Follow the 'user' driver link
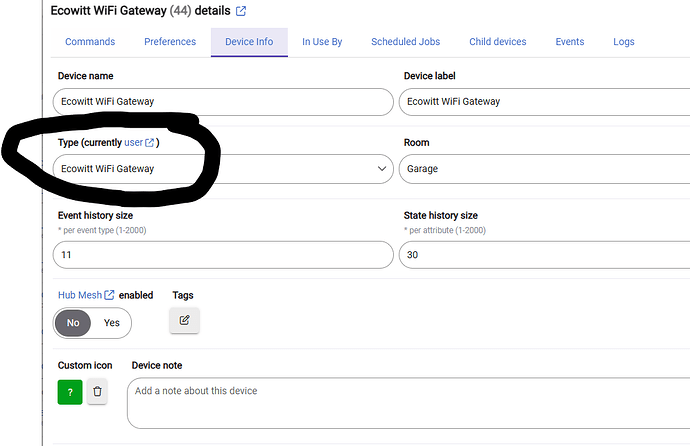The width and height of the screenshot is (690, 446). click(133, 143)
